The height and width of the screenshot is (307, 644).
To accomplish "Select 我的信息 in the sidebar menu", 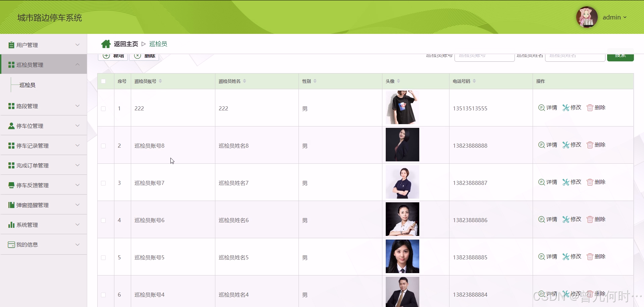I will tap(27, 245).
